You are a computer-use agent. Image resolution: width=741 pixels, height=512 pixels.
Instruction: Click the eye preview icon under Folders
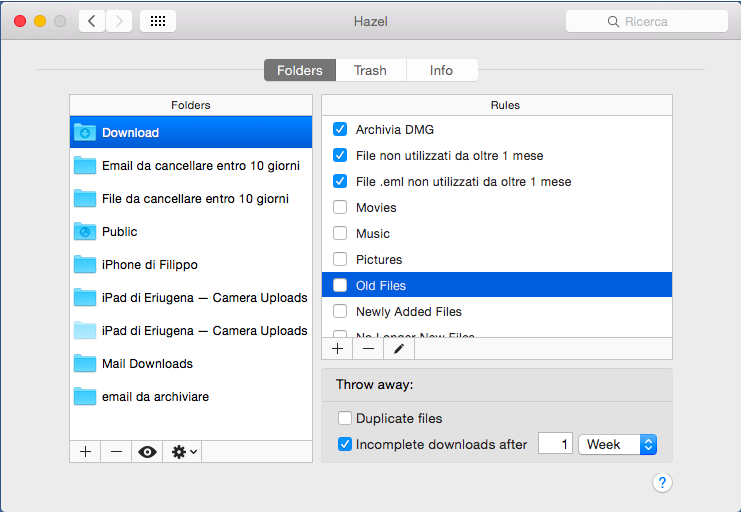coord(147,452)
